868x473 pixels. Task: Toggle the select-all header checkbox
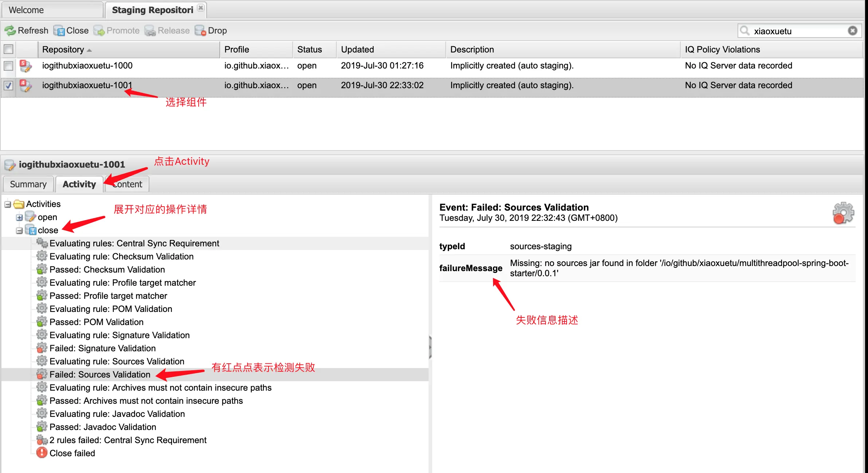[8, 49]
